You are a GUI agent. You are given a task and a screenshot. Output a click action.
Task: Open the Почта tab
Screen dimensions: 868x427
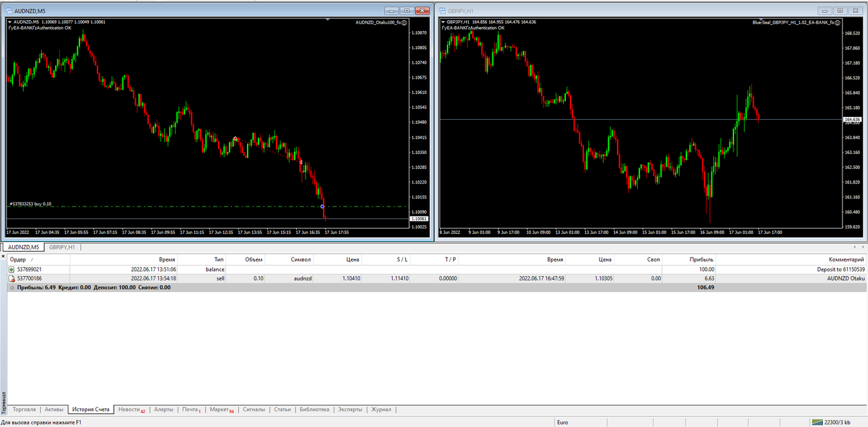pos(192,409)
